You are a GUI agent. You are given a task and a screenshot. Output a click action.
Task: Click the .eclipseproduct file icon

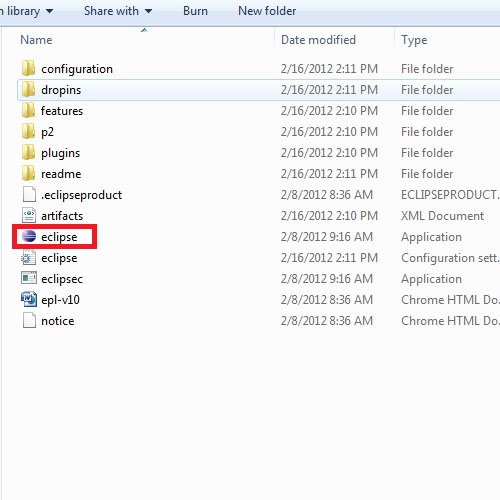pyautogui.click(x=29, y=194)
